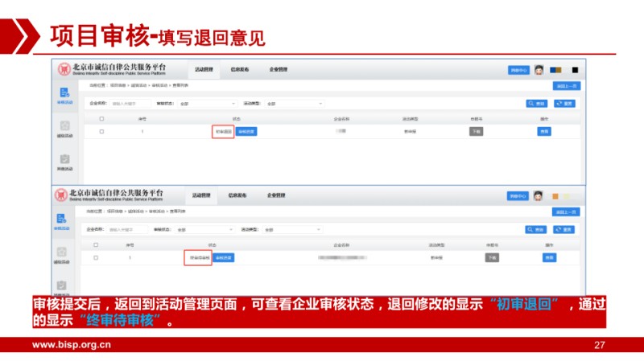
Task: Tick the row 1 checkbox in bottom table
Action: pos(96,257)
